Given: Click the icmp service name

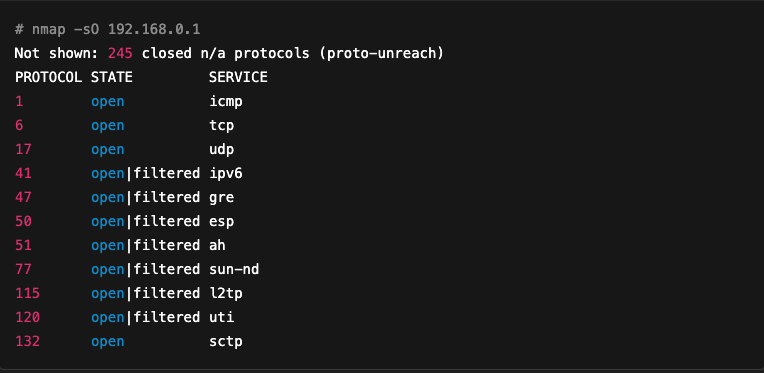Looking at the screenshot, I should 226,102.
